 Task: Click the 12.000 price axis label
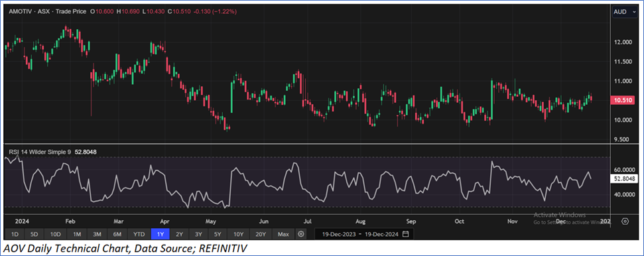pos(623,42)
